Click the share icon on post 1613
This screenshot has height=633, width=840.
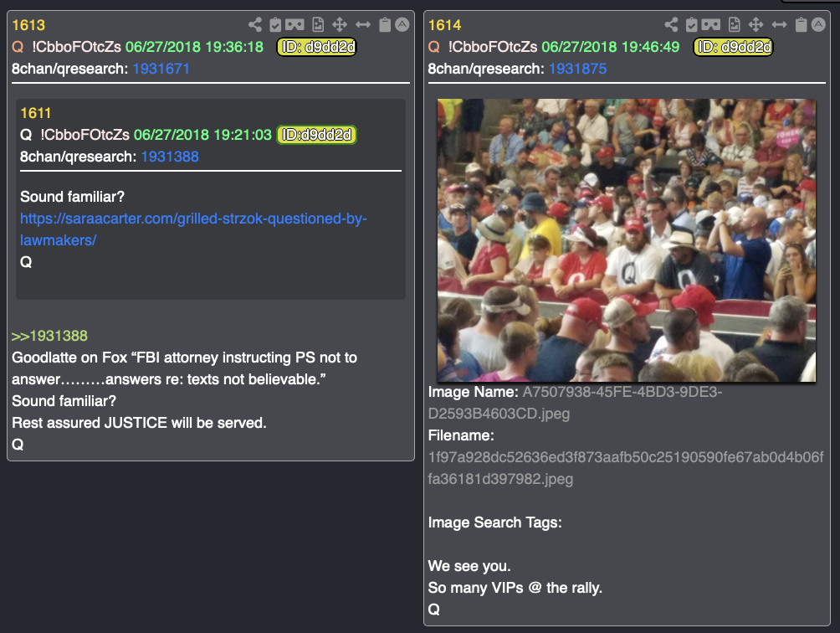tap(255, 24)
